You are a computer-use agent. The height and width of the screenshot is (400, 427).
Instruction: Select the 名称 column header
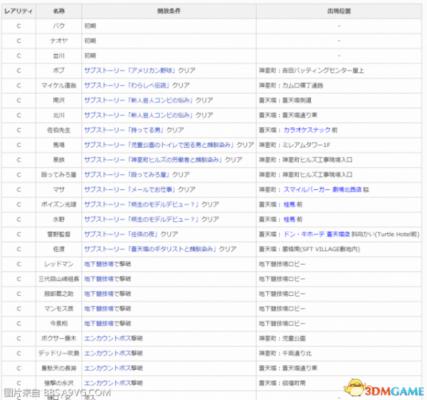pyautogui.click(x=59, y=11)
